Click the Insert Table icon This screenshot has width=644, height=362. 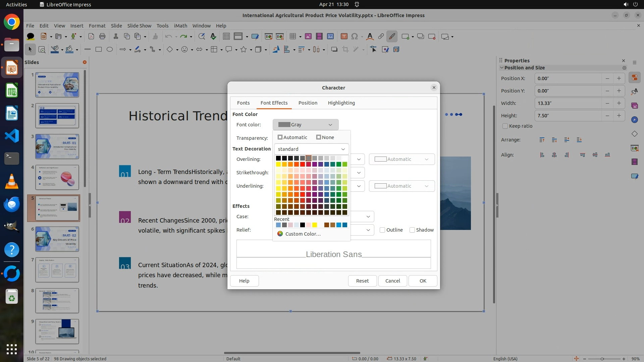[293, 37]
